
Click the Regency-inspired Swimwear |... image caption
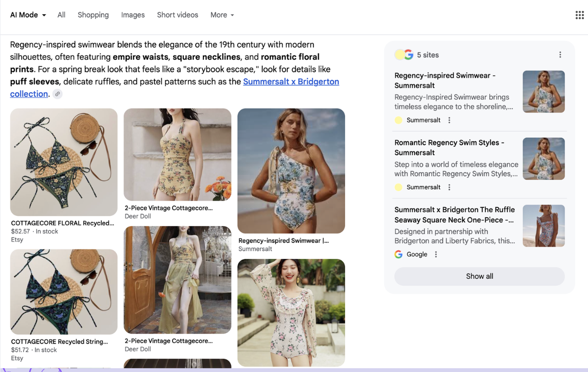(x=284, y=241)
